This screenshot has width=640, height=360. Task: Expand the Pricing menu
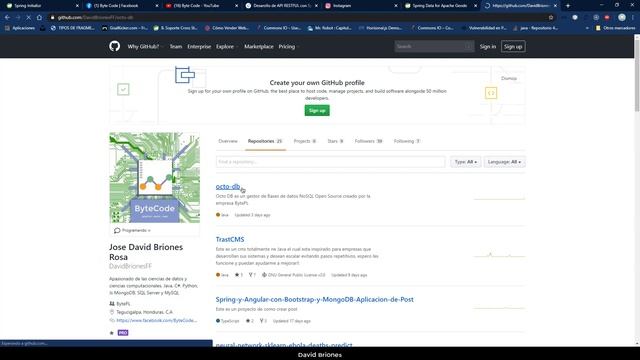click(289, 47)
